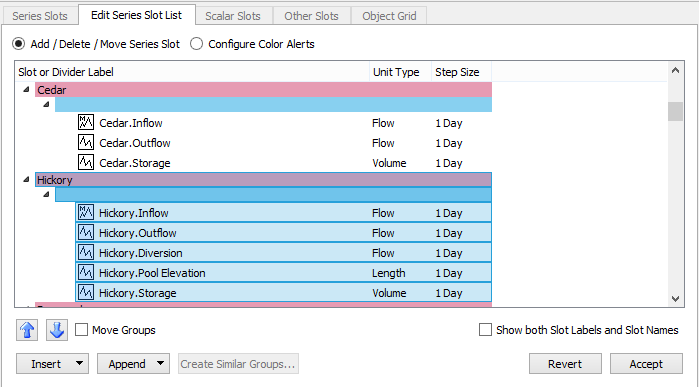699x387 pixels.
Task: Select the Configure Color Alerts radio button
Action: pos(197,44)
